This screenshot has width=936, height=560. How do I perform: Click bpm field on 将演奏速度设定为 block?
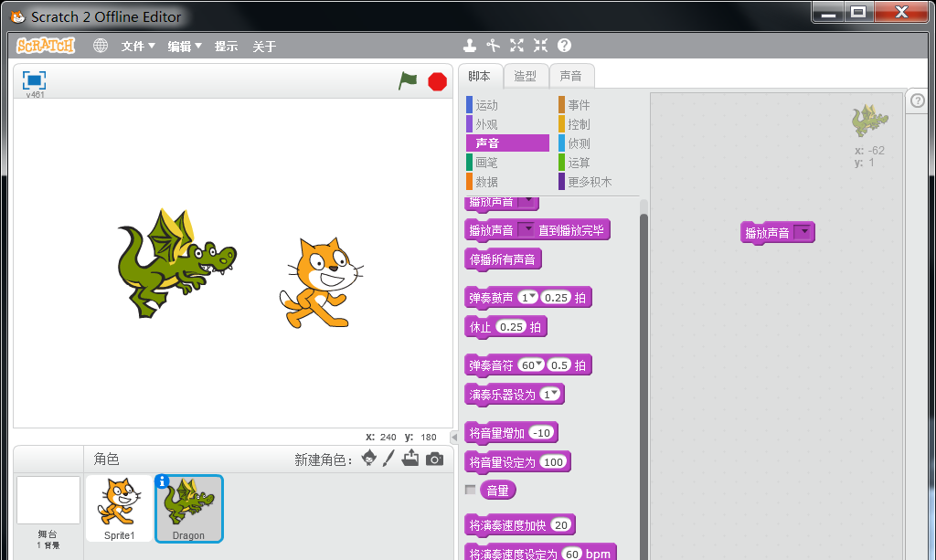pos(572,554)
